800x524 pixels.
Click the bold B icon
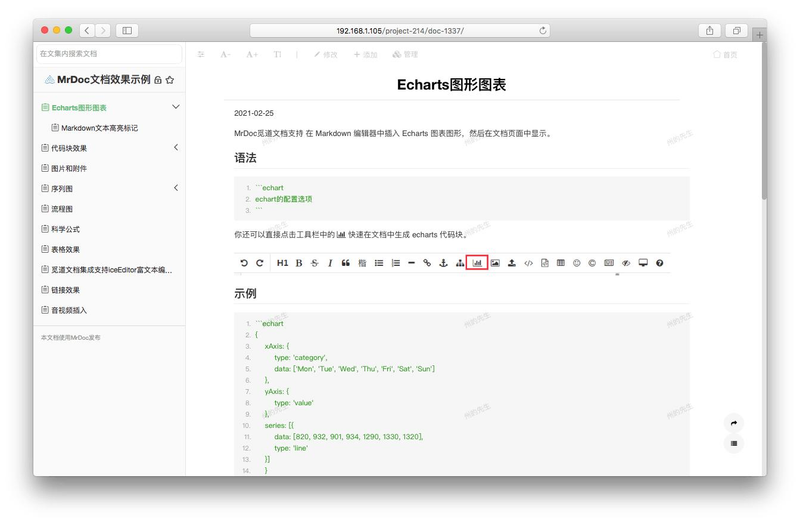click(299, 263)
